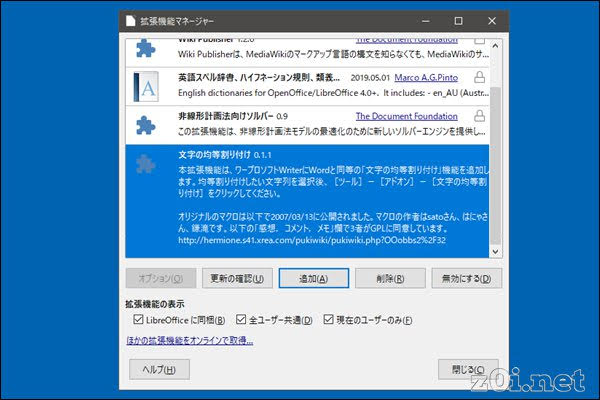This screenshot has height=400, width=600.
Task: Toggle the 全ユーザー共通 checkbox
Action: pos(241,319)
